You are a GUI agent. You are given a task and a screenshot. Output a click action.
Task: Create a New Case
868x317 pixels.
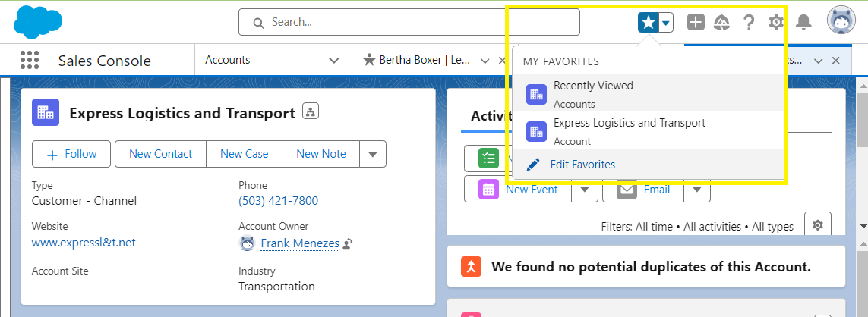(x=244, y=154)
